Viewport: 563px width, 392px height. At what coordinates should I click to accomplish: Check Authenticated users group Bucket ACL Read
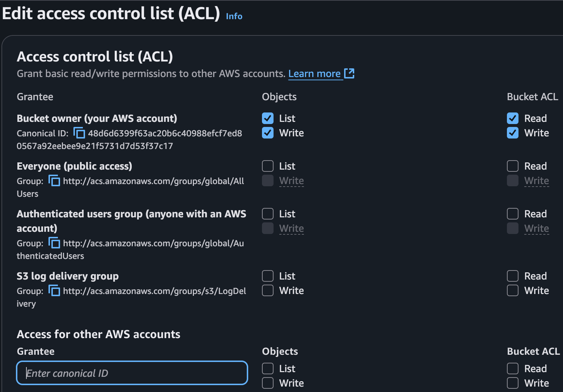[513, 214]
